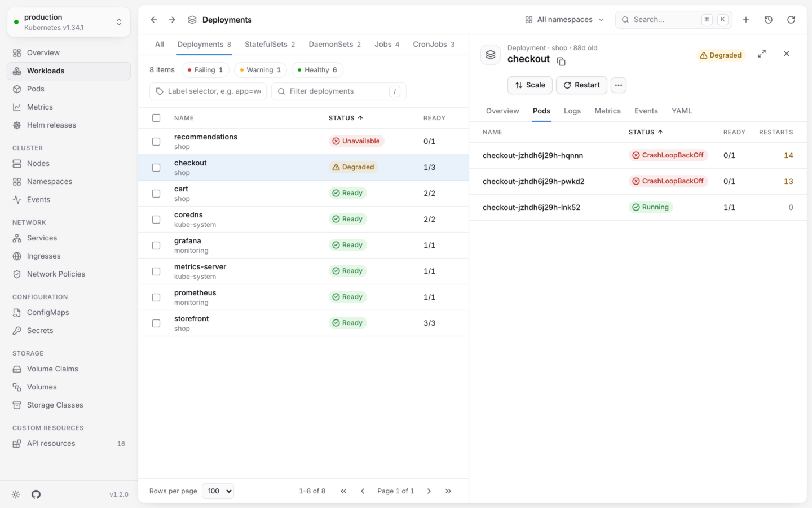812x508 pixels.
Task: Click the refresh icon in the top bar
Action: [791, 20]
